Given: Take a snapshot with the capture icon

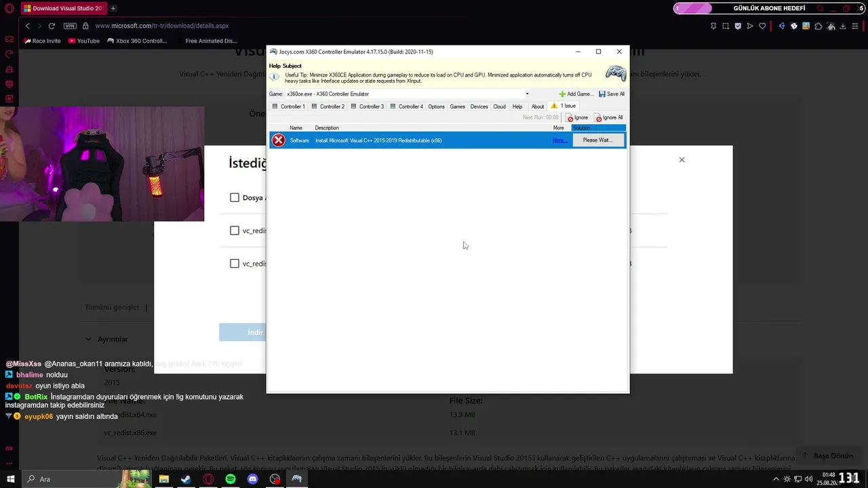Looking at the screenshot, I should (x=726, y=26).
